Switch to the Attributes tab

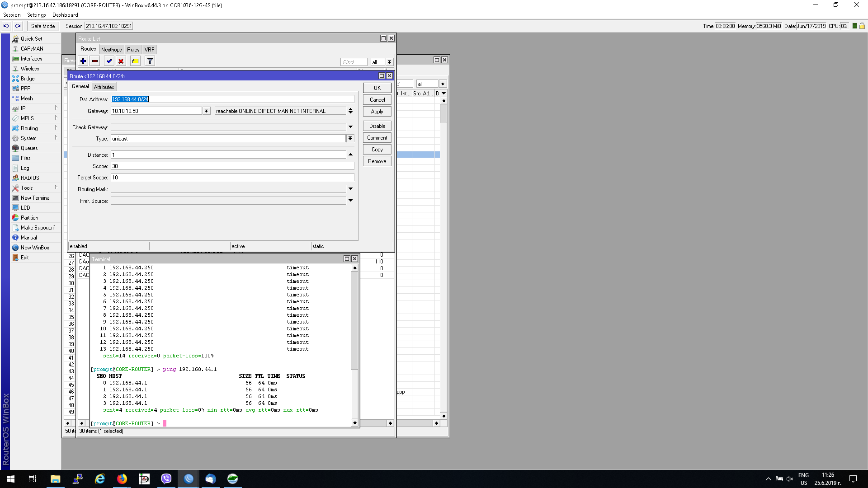click(104, 87)
